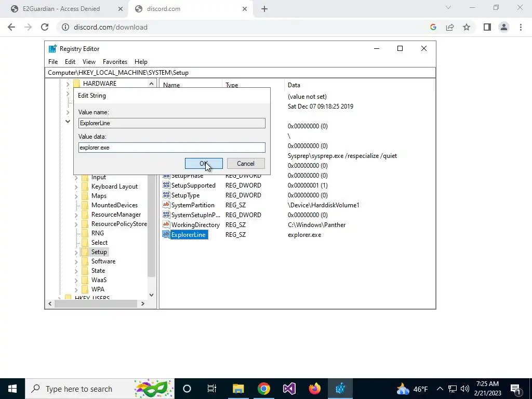Select the Software key in the tree

(x=103, y=261)
